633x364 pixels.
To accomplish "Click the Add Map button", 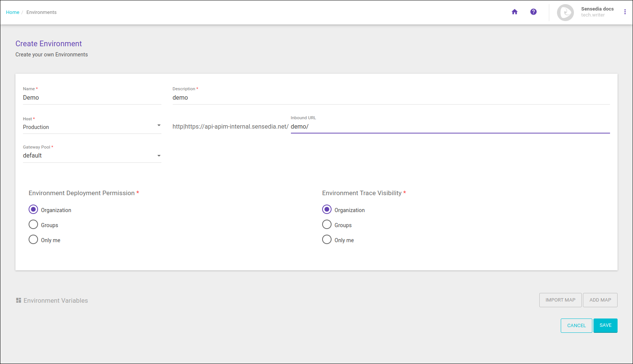I will 600,300.
